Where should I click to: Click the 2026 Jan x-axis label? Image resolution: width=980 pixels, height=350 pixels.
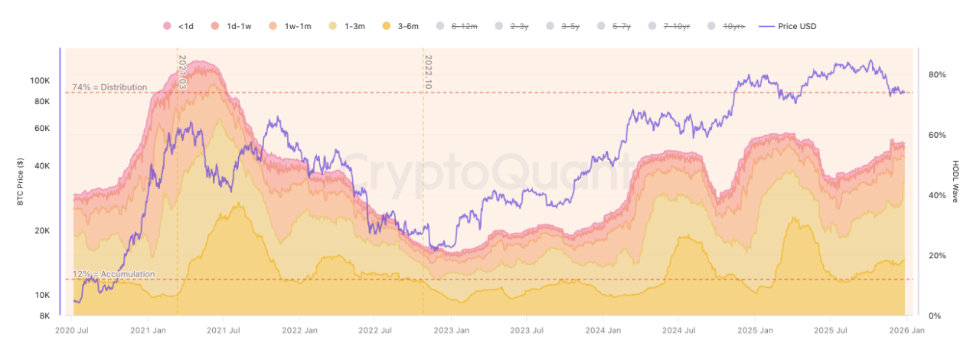(906, 331)
